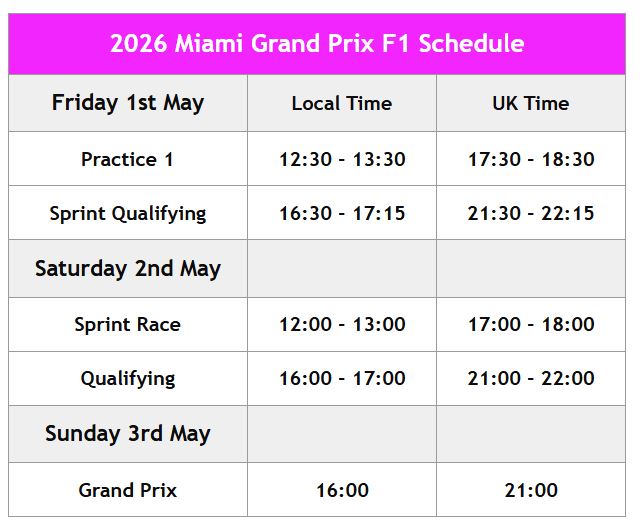Select the Sprint Race row label

pos(128,324)
